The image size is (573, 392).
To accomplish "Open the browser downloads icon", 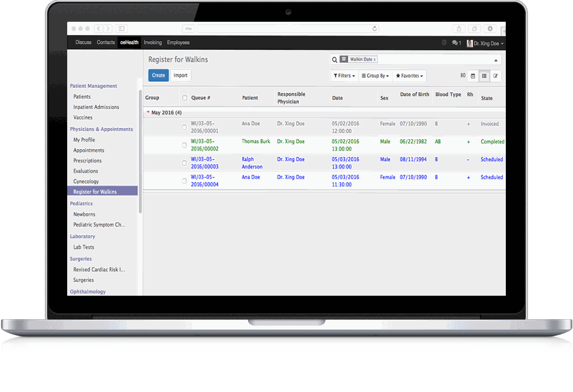I will [x=490, y=29].
